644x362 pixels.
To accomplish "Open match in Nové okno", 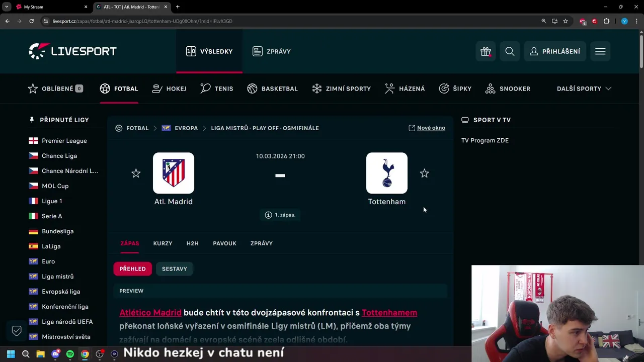I will 427,128.
